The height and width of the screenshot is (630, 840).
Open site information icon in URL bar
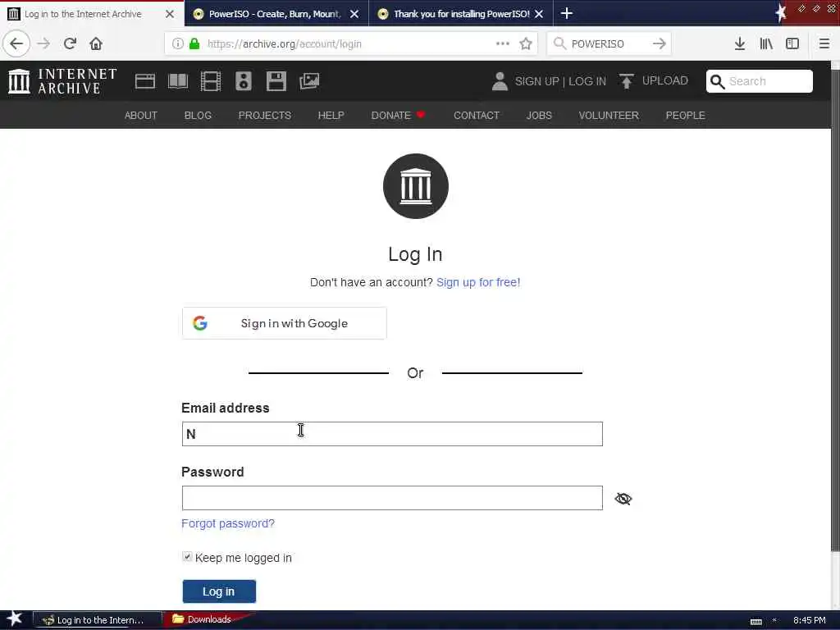click(178, 43)
